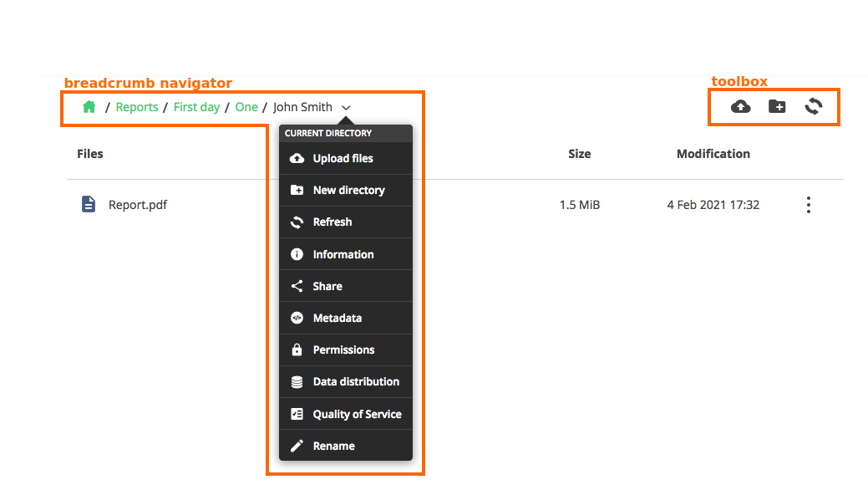Open Information from the menu
This screenshot has height=500, width=868.
tap(346, 254)
